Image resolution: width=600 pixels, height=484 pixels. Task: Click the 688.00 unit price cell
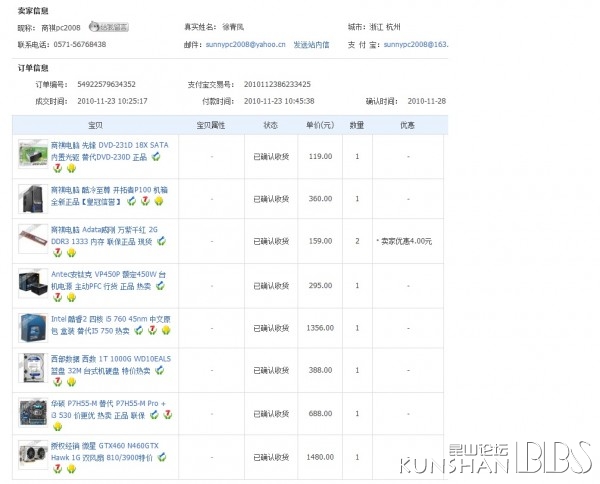click(x=320, y=414)
